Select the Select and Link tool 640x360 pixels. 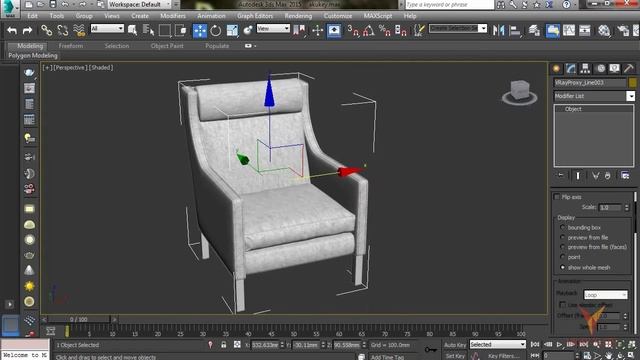(x=46, y=31)
